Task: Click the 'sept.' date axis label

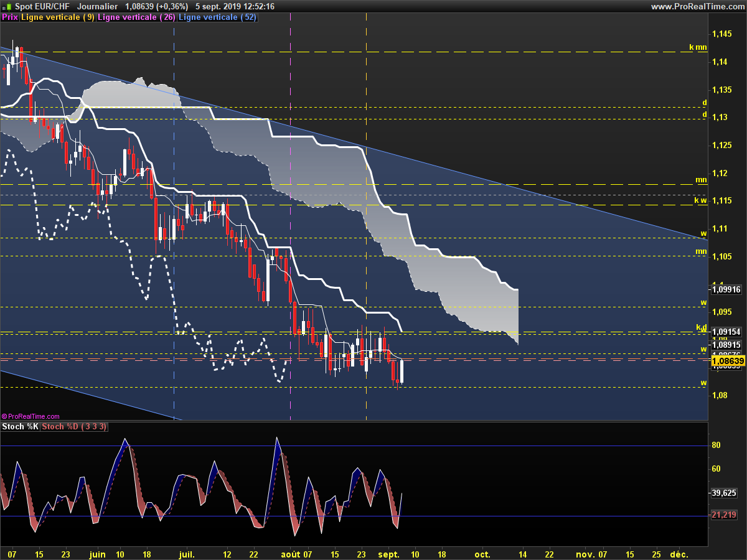Action: coord(389,554)
